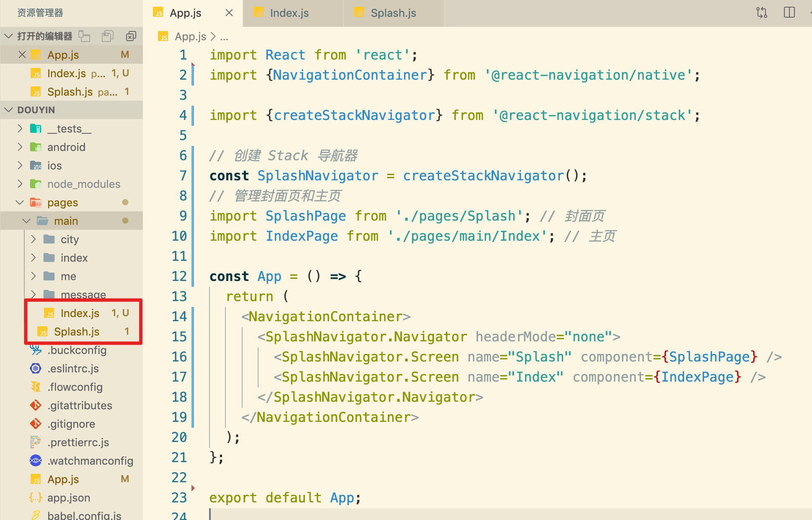The image size is (812, 520).
Task: Open the app.json file
Action: point(71,498)
